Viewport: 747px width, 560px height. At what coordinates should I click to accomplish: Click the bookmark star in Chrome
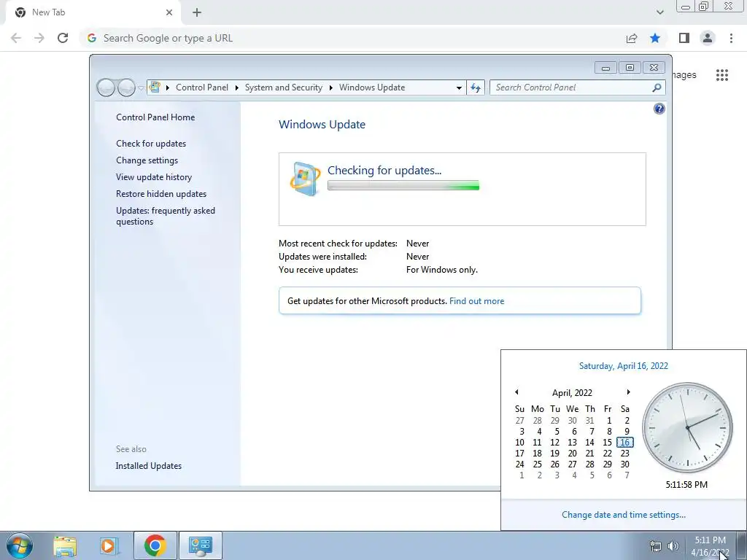coord(655,38)
